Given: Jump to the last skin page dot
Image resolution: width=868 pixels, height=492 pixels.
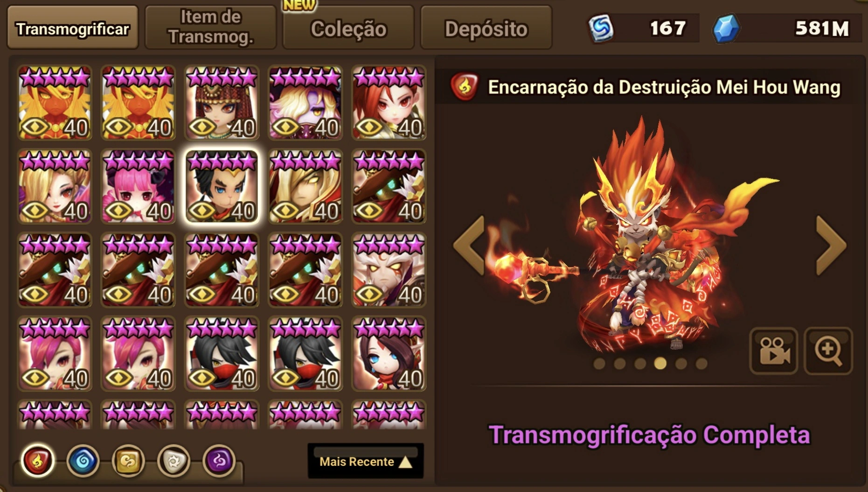Looking at the screenshot, I should (x=701, y=364).
